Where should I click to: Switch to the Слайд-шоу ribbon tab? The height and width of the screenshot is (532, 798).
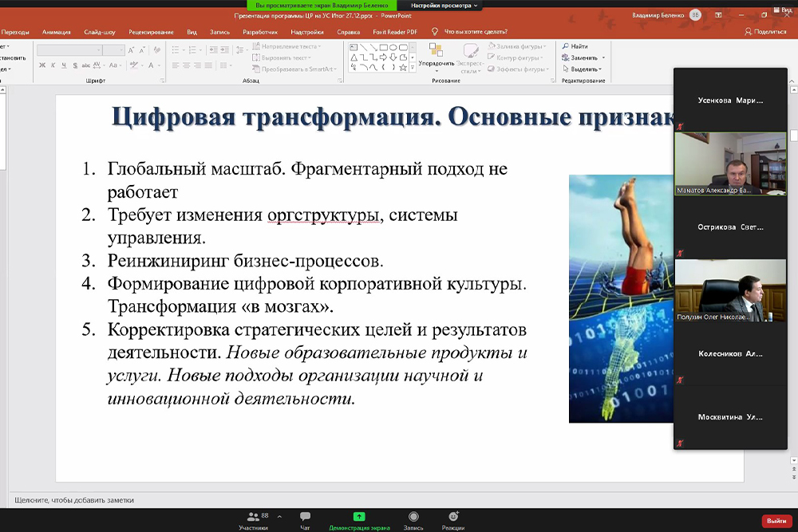click(x=99, y=32)
